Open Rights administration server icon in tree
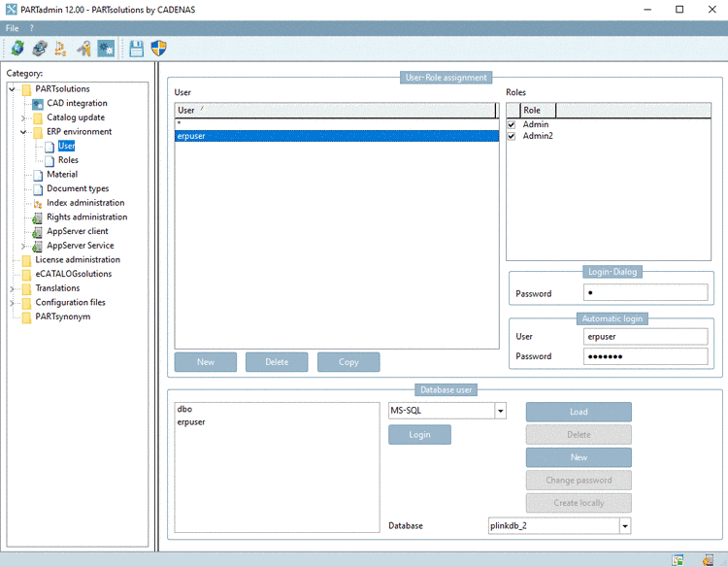 (x=38, y=217)
